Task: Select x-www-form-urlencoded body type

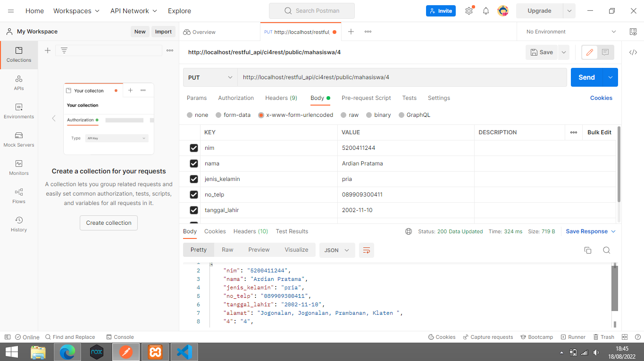Action: [296, 115]
